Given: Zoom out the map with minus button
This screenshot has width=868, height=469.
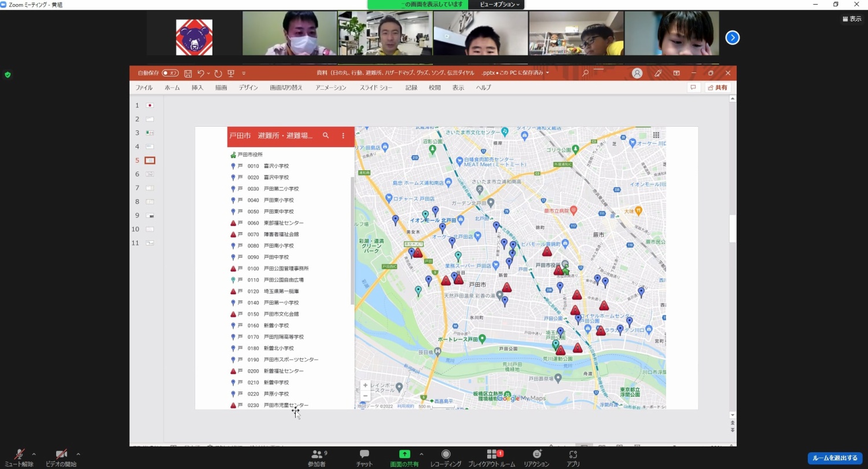Looking at the screenshot, I should coord(365,396).
